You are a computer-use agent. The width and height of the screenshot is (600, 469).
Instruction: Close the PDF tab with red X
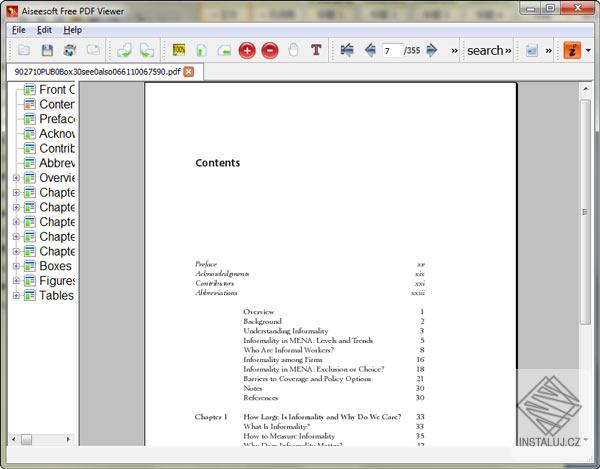[x=189, y=72]
